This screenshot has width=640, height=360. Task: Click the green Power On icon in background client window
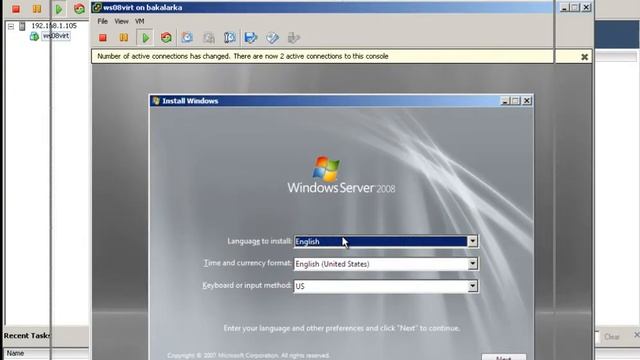tap(59, 9)
